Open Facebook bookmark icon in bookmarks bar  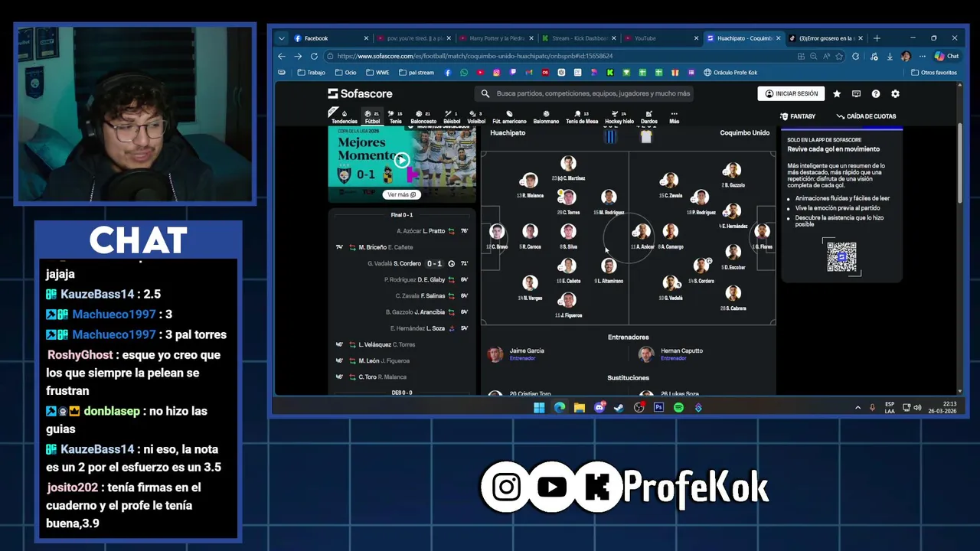448,73
